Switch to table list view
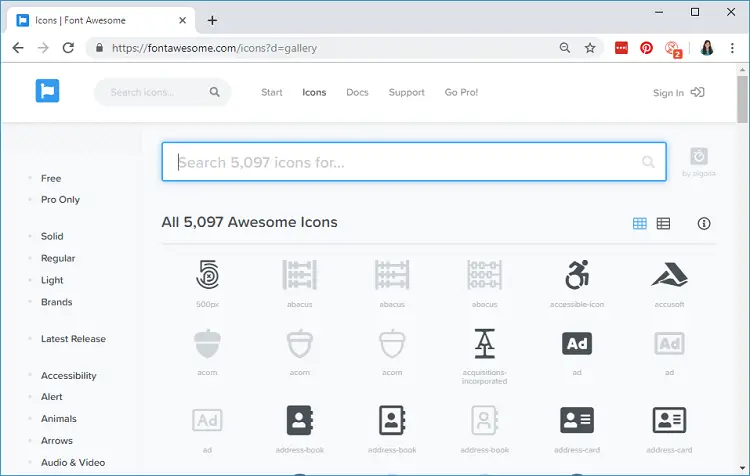The height and width of the screenshot is (476, 750). click(663, 223)
